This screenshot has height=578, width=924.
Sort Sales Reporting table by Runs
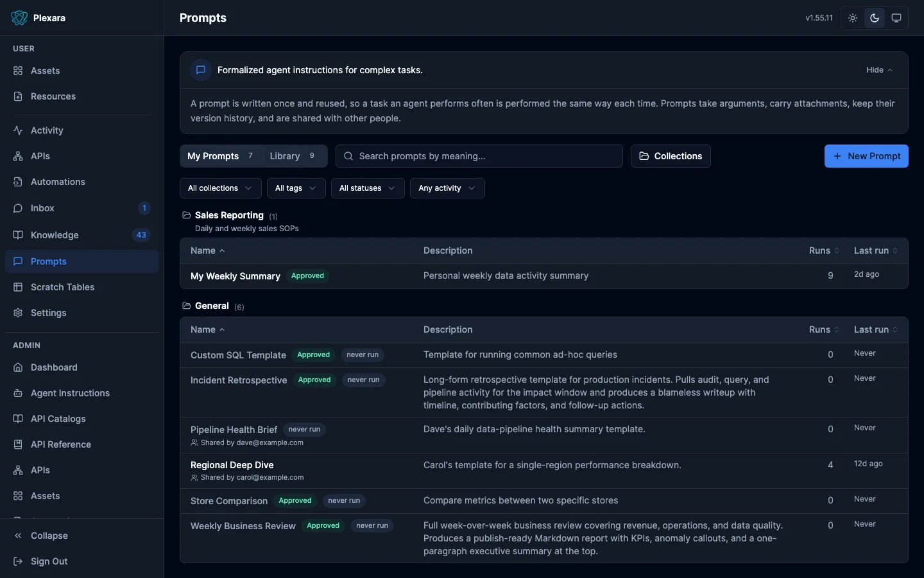824,250
